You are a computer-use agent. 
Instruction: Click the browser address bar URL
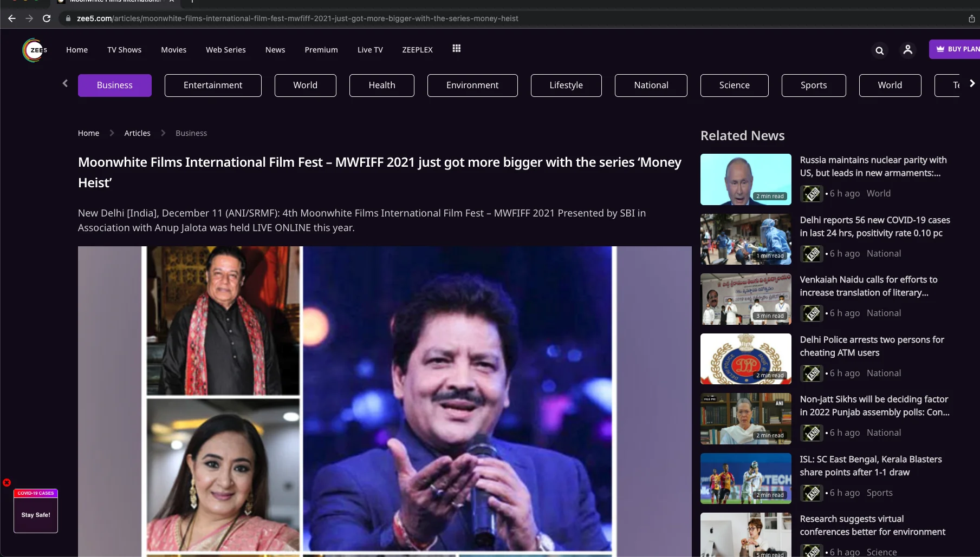coord(297,18)
